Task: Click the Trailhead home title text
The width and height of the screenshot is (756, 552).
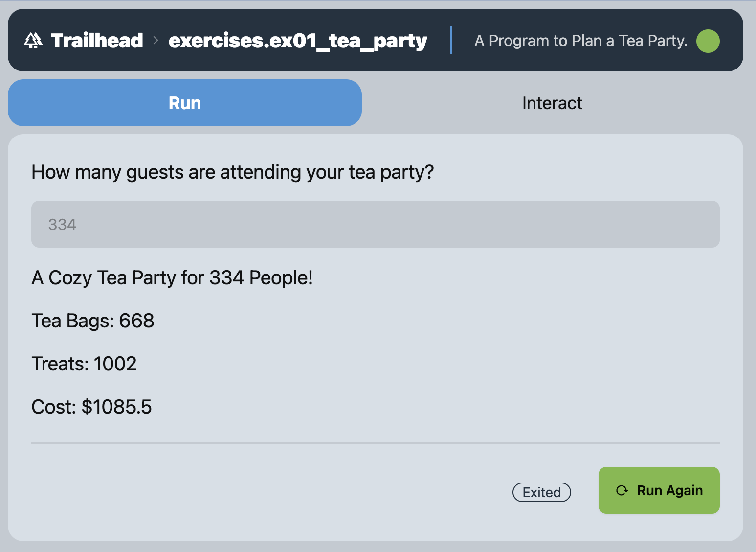Action: (x=97, y=41)
